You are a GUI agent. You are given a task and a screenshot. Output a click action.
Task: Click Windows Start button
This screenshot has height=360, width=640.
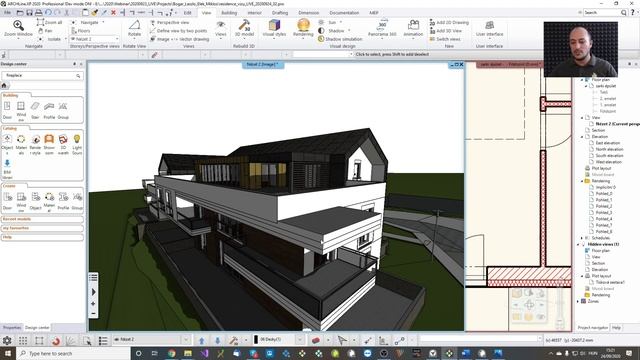(x=8, y=353)
